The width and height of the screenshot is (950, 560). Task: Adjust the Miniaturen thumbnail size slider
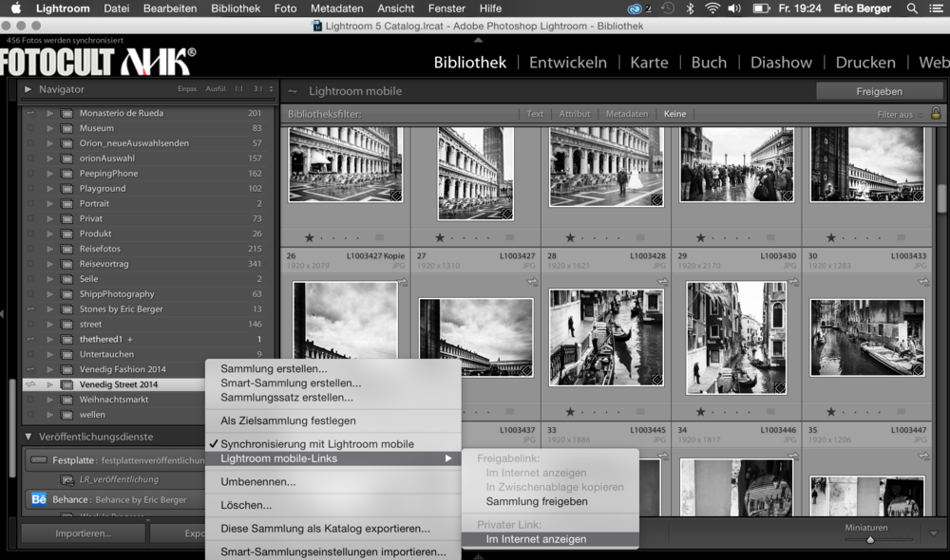point(870,539)
